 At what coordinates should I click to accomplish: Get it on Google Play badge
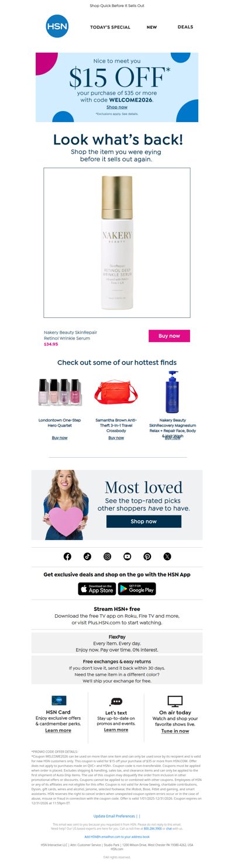pos(137,589)
